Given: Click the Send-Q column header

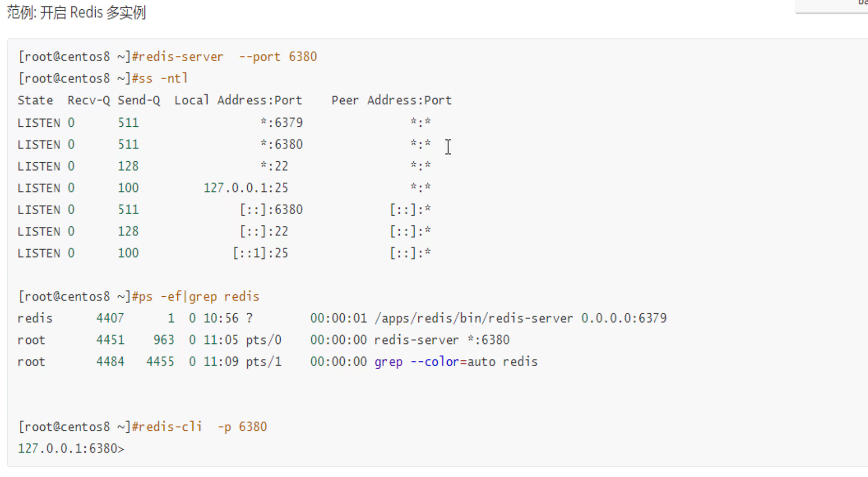Looking at the screenshot, I should [139, 101].
